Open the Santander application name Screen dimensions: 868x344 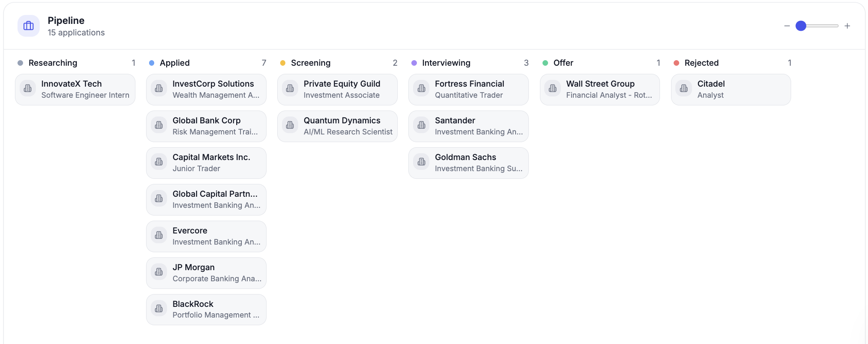pos(455,120)
